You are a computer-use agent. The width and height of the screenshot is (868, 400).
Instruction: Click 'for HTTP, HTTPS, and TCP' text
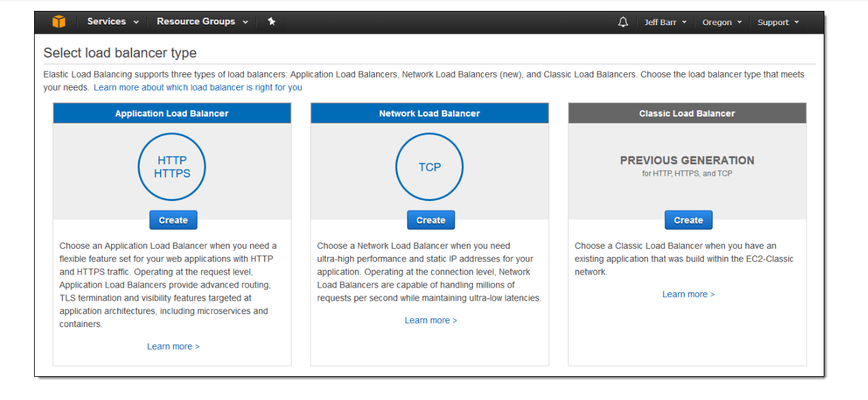(687, 174)
